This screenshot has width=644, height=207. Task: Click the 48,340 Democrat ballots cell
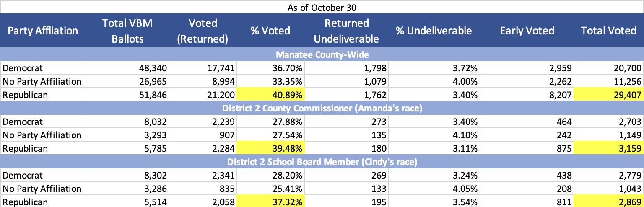[127, 68]
